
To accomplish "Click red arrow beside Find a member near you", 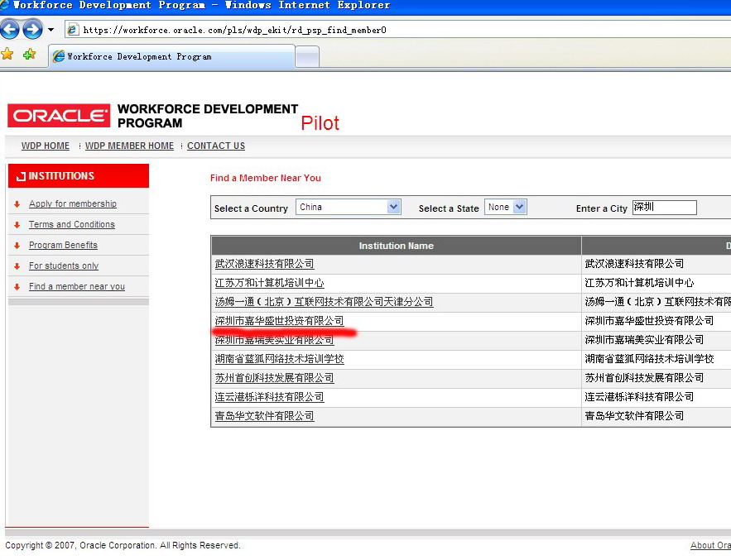I will pyautogui.click(x=17, y=286).
